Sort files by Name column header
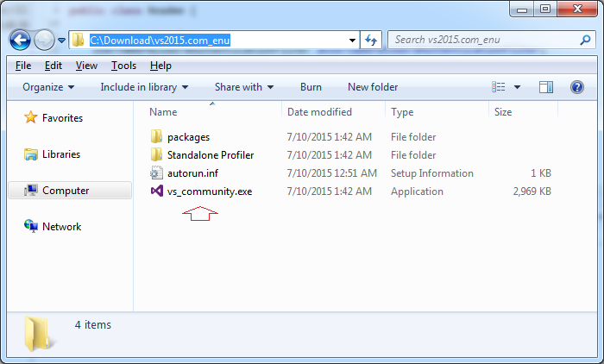The image size is (604, 364). click(163, 112)
